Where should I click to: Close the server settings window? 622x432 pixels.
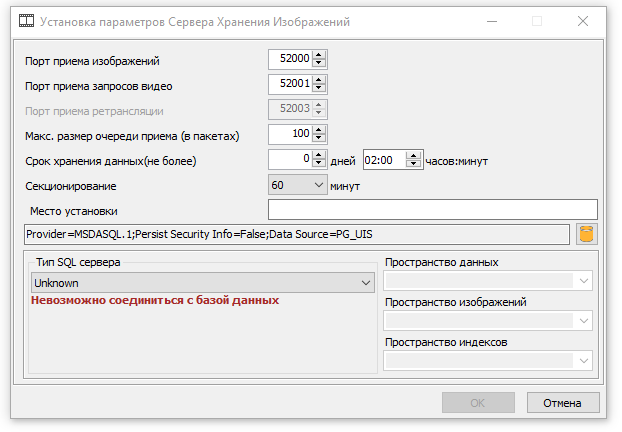tap(583, 20)
